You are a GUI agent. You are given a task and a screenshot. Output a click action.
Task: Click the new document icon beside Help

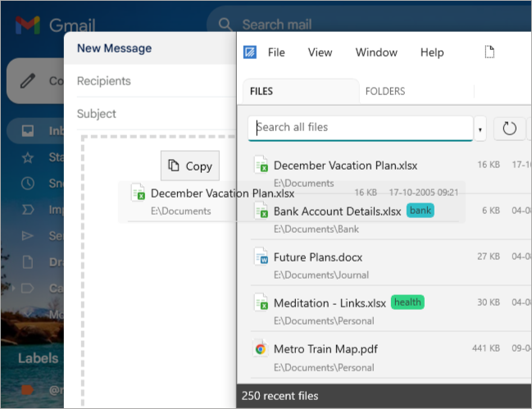[x=489, y=52]
